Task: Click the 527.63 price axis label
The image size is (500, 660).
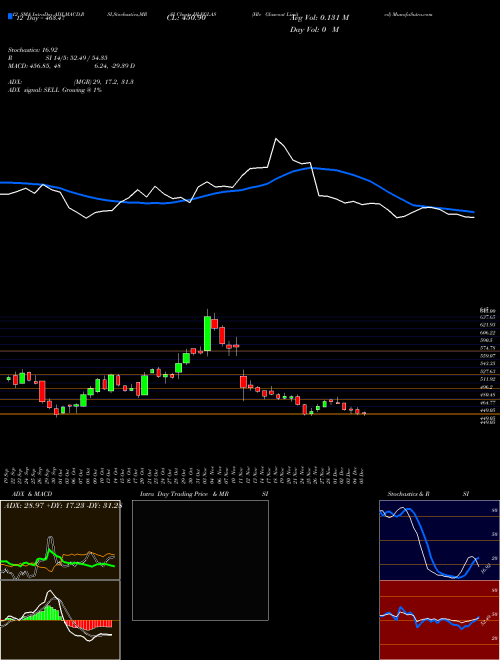Action: 488,371
